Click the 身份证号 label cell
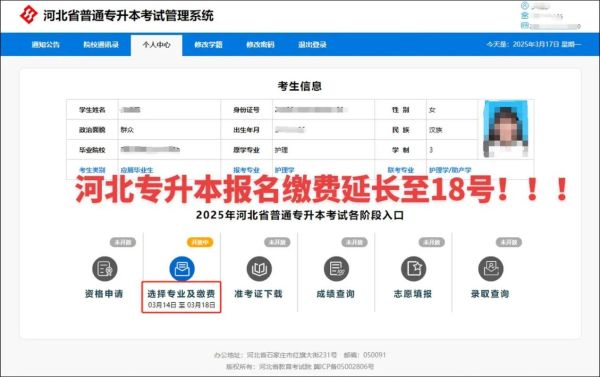The image size is (600, 377). tap(246, 110)
